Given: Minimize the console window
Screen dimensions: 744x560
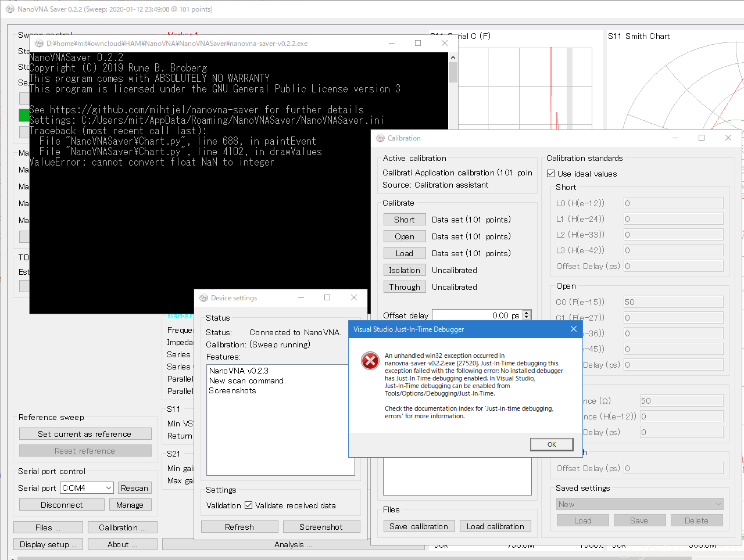Looking at the screenshot, I should pyautogui.click(x=392, y=43).
